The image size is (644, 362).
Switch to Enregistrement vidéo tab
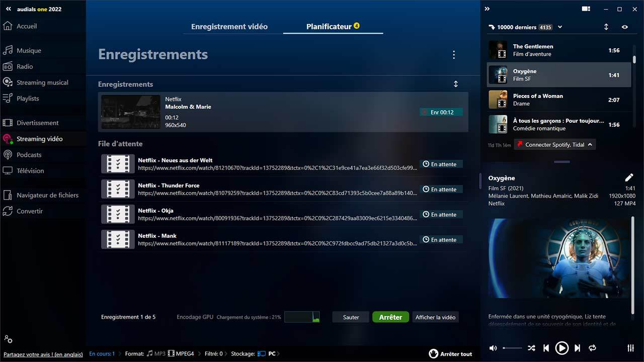point(229,27)
